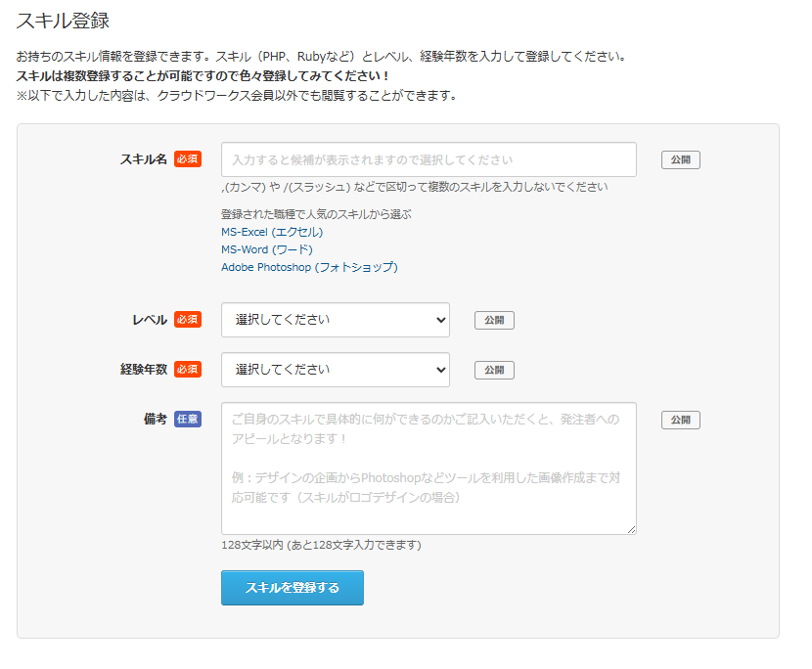This screenshot has width=812, height=669.
Task: Focus the 備考 remarks text area
Action: pos(429,468)
